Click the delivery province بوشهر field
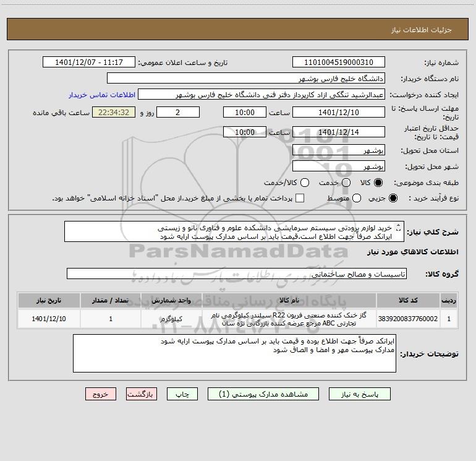The image size is (476, 461). 339,150
